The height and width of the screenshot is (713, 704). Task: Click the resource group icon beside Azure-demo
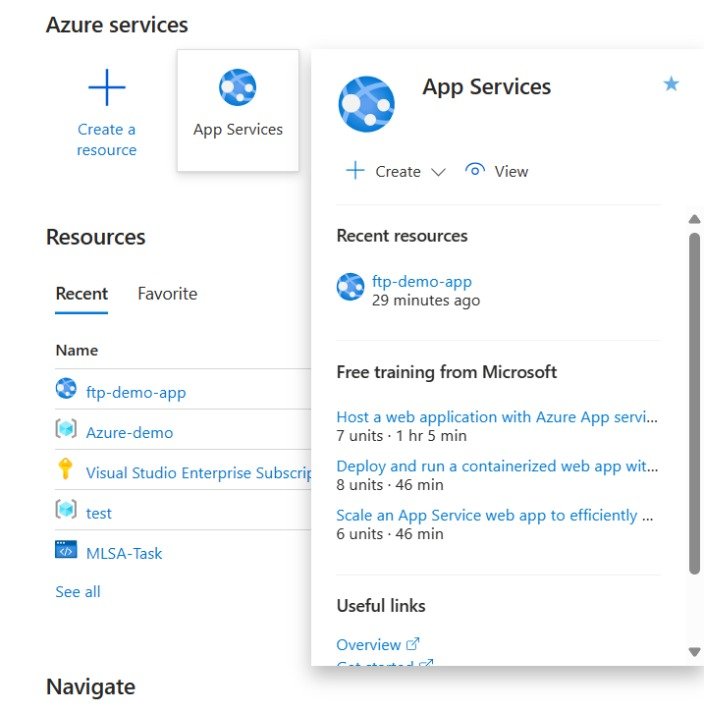(66, 429)
